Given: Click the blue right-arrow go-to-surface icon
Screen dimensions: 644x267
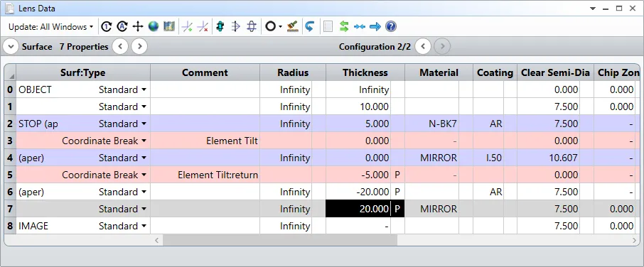Looking at the screenshot, I should tap(375, 27).
